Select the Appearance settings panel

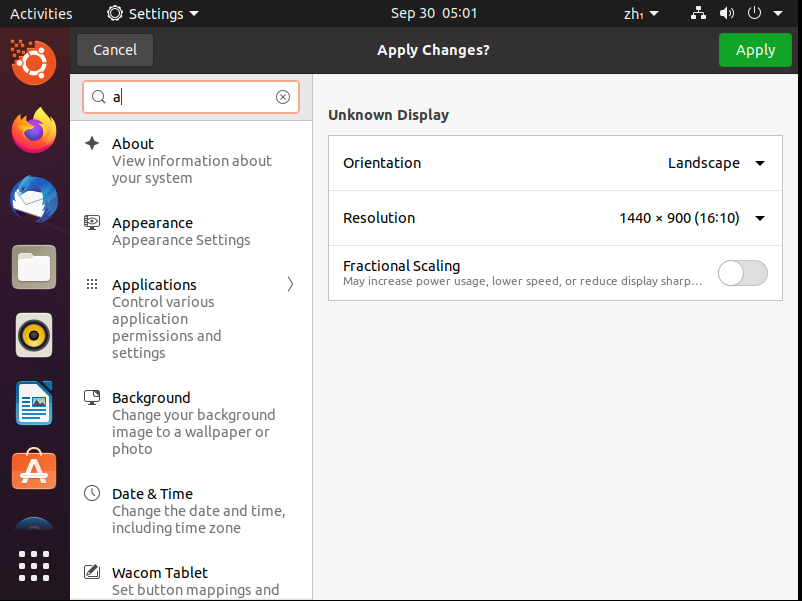(191, 231)
